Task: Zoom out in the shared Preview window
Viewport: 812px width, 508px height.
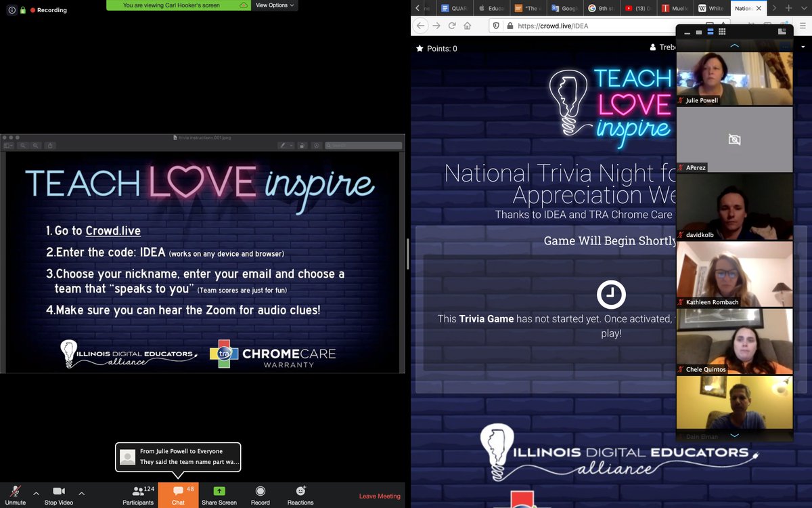Action: [x=23, y=146]
